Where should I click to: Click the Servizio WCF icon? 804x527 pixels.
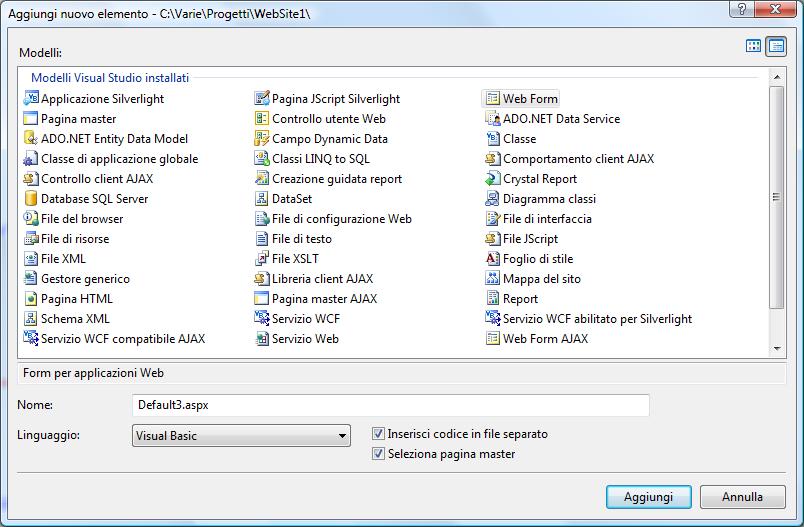262,318
